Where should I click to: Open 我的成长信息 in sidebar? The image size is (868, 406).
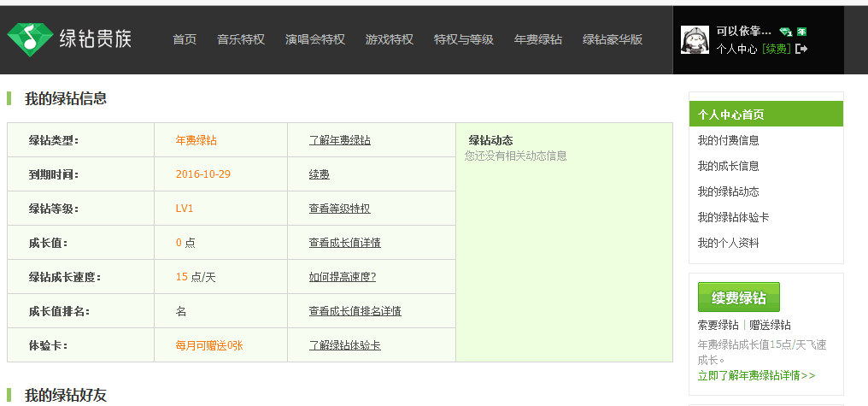coord(728,166)
